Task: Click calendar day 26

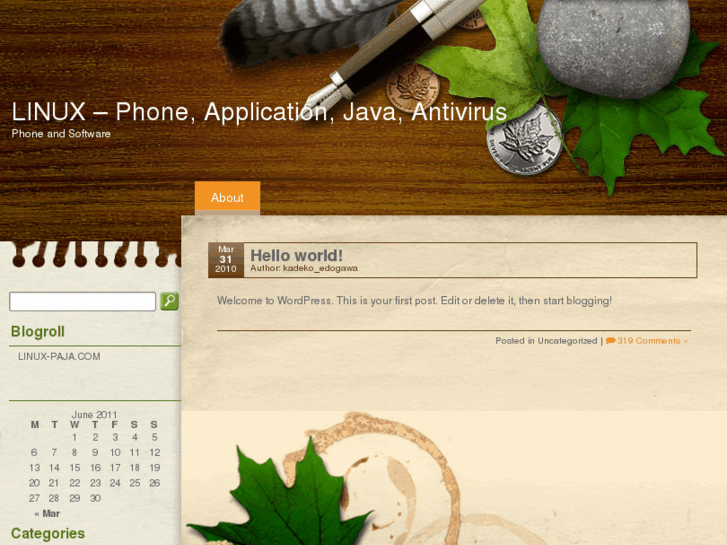Action: click(154, 483)
